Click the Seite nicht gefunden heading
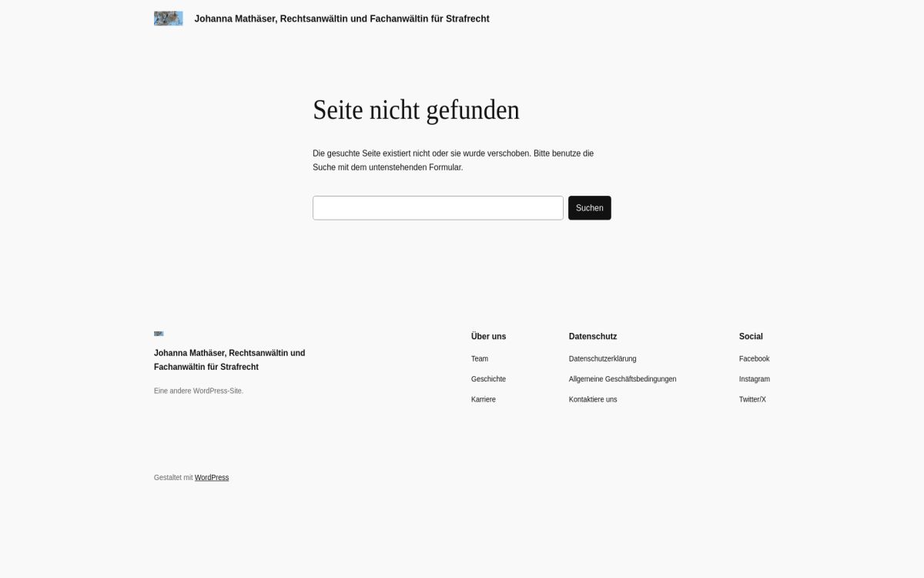The height and width of the screenshot is (578, 924). [x=416, y=110]
